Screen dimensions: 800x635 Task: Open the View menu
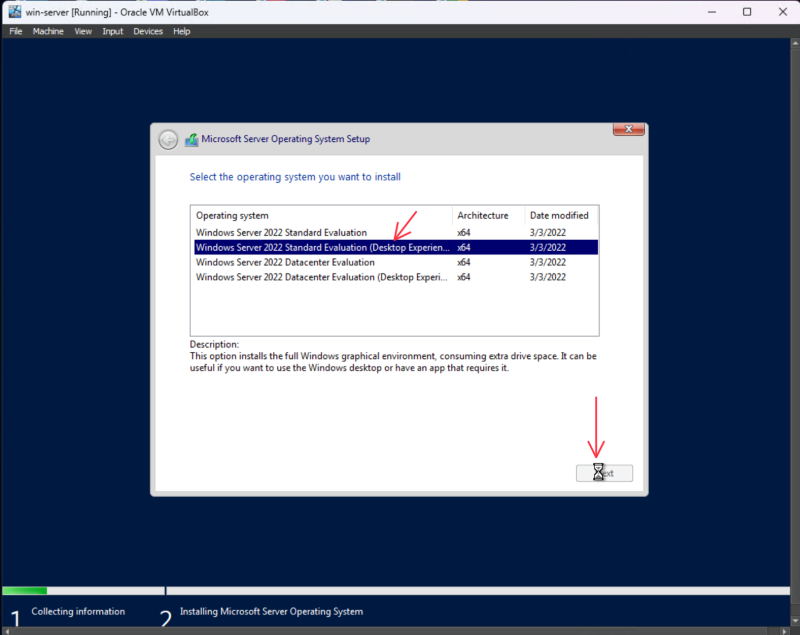click(83, 32)
